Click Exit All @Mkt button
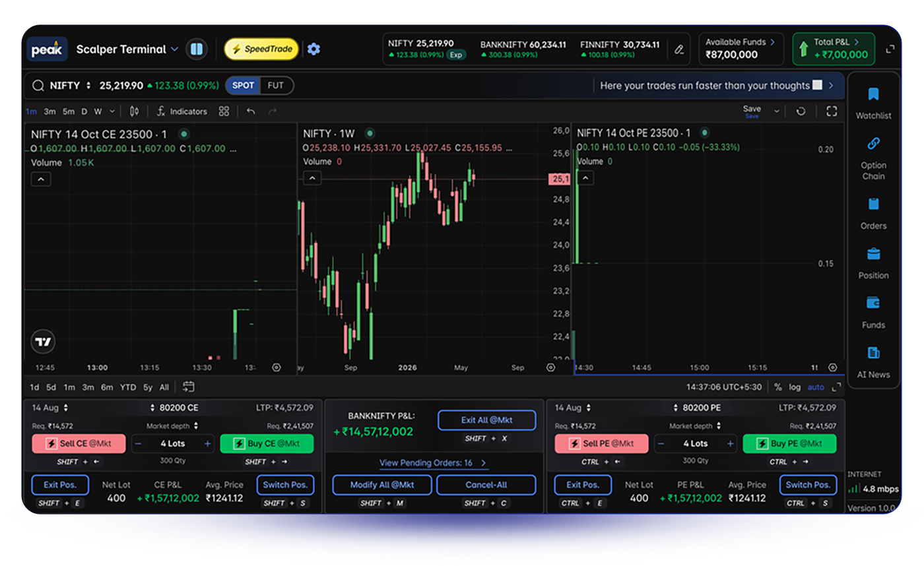Screen dimensions: 924x566 pos(487,420)
